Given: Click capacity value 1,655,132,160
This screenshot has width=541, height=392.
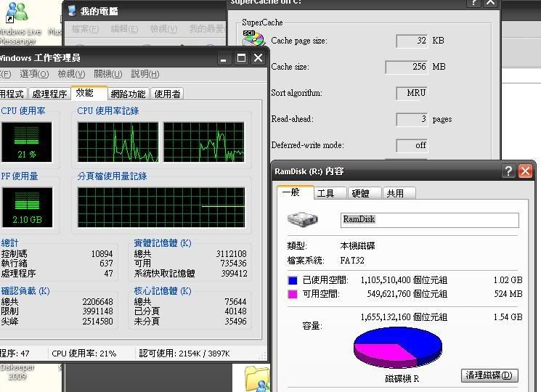Looking at the screenshot, I should (386, 317).
